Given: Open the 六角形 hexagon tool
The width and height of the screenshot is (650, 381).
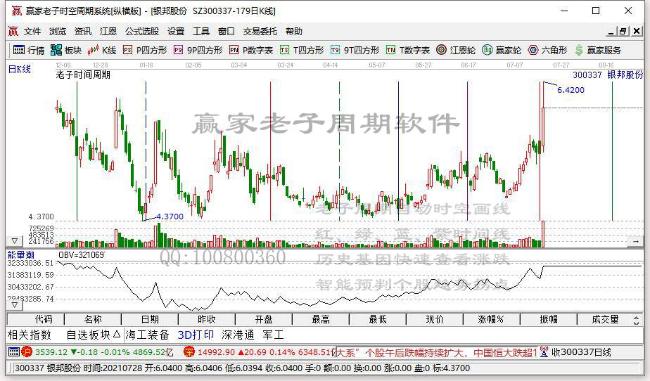Looking at the screenshot, I should tap(547, 50).
